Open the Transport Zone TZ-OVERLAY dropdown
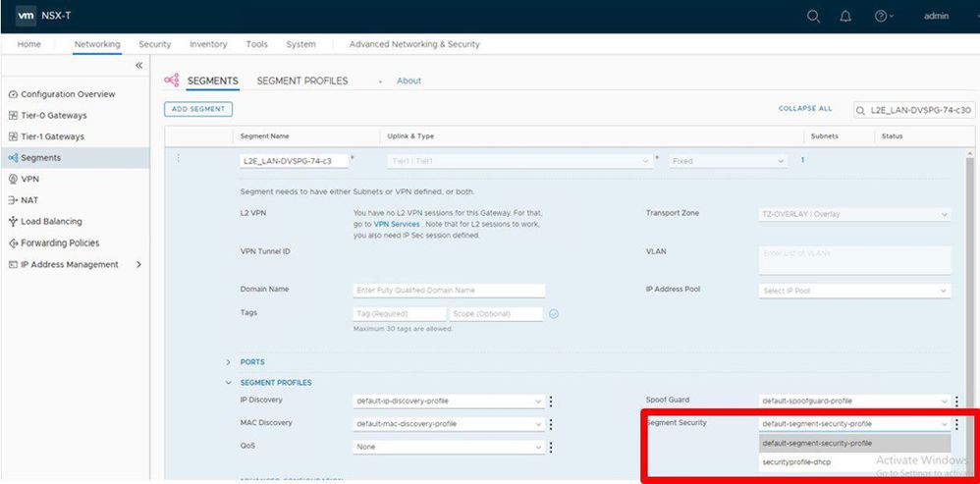Screen dimensions: 980x484 coord(854,214)
